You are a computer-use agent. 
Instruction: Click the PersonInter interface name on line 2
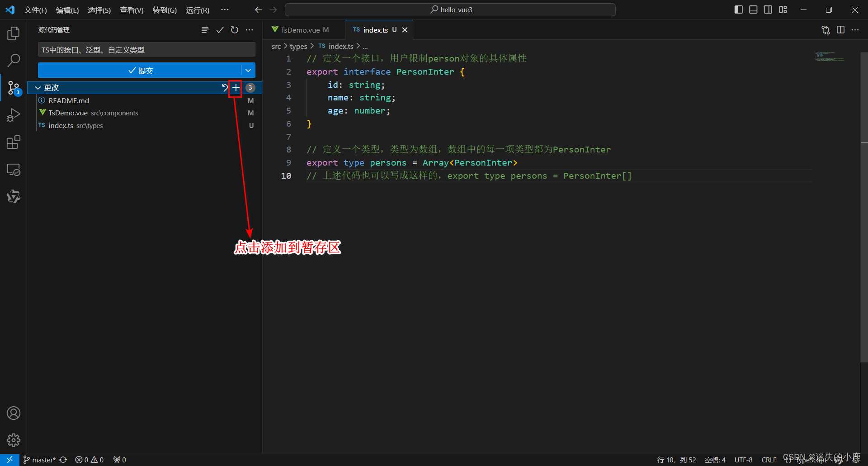(425, 71)
